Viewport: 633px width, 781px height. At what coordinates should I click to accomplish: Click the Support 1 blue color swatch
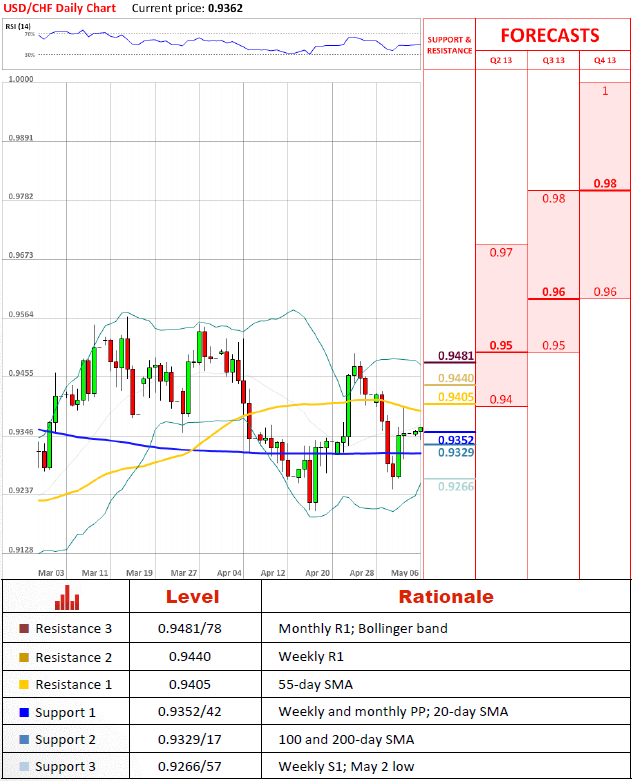(24, 712)
